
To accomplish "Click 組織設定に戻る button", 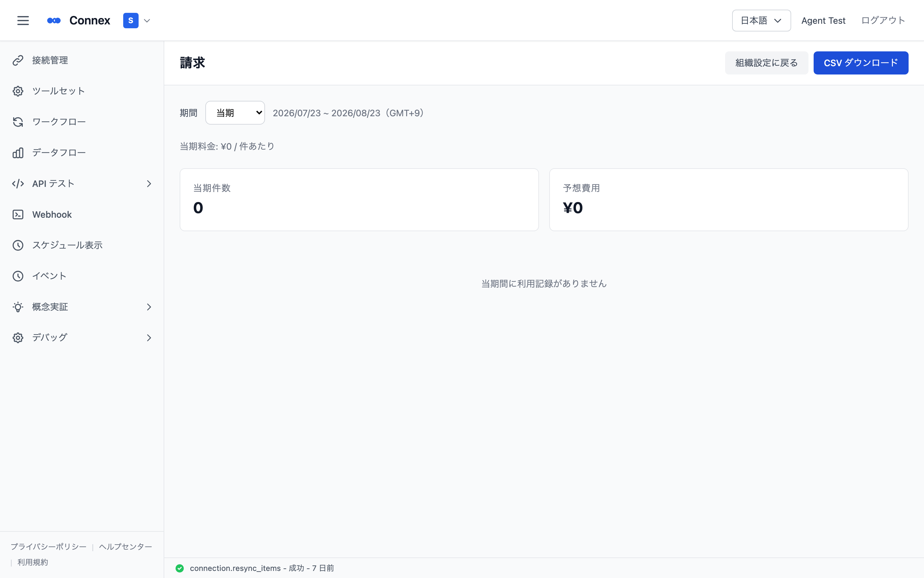I will pyautogui.click(x=766, y=63).
